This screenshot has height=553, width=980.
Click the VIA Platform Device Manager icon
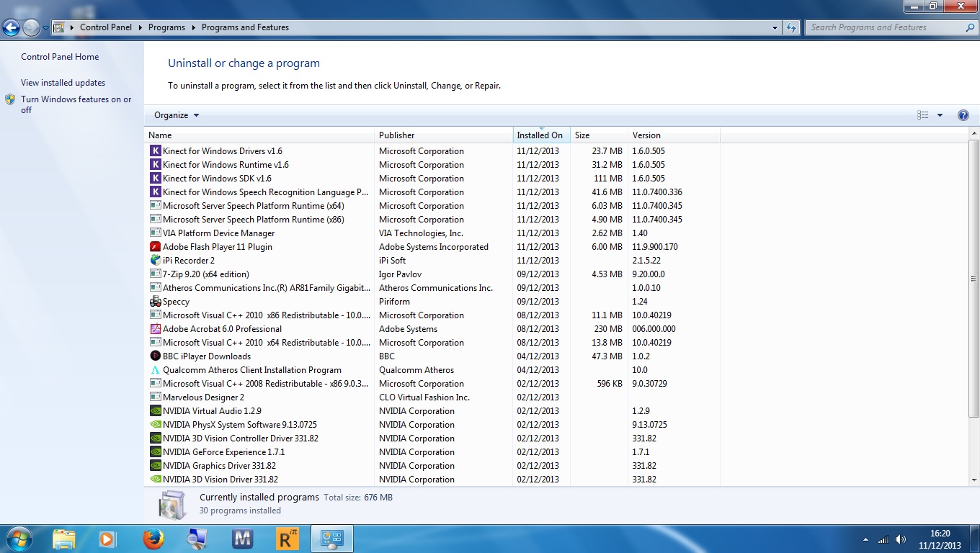point(156,233)
